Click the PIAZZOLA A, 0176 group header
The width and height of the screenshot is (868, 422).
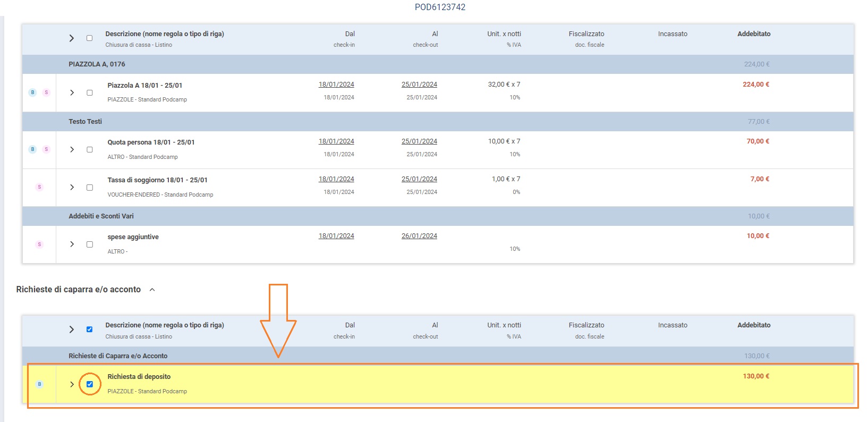tap(97, 64)
